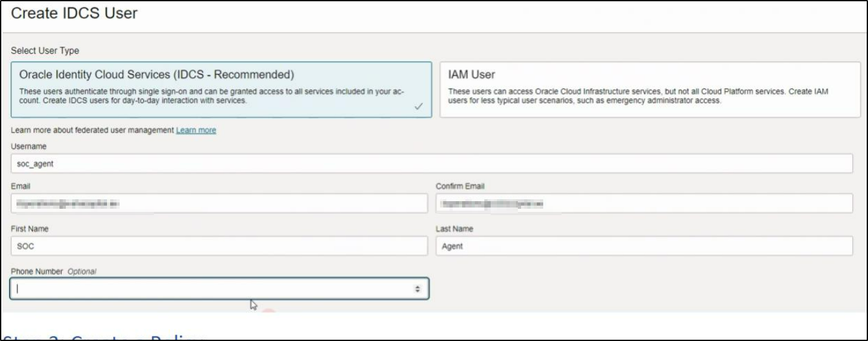Open the Learn more link
This screenshot has width=868, height=341.
[x=196, y=130]
